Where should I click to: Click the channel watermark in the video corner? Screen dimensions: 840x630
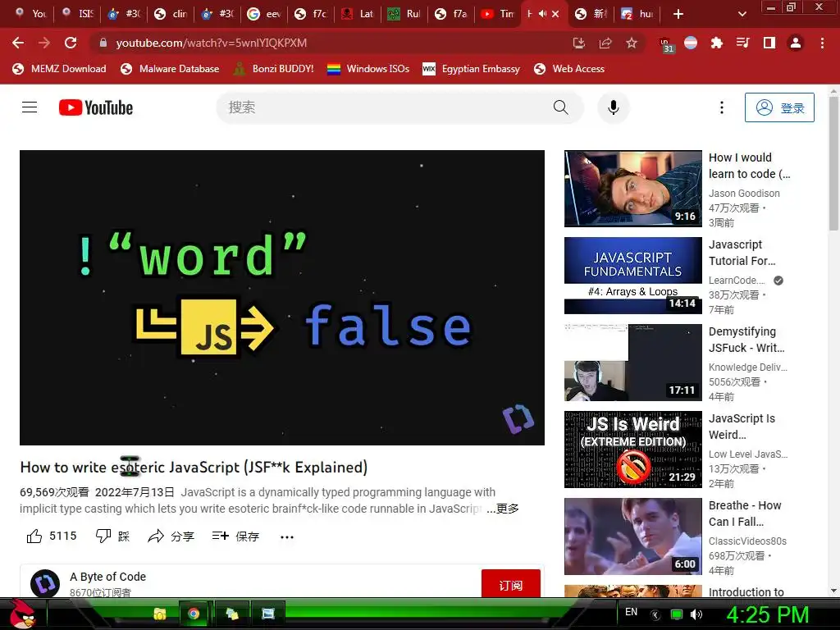[518, 418]
